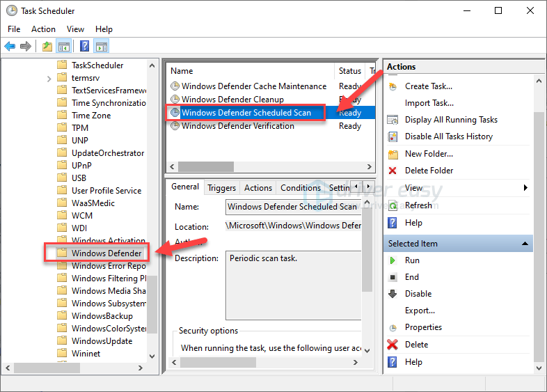Image resolution: width=547 pixels, height=392 pixels.
Task: Click Refresh in the Actions pane
Action: [x=418, y=205]
